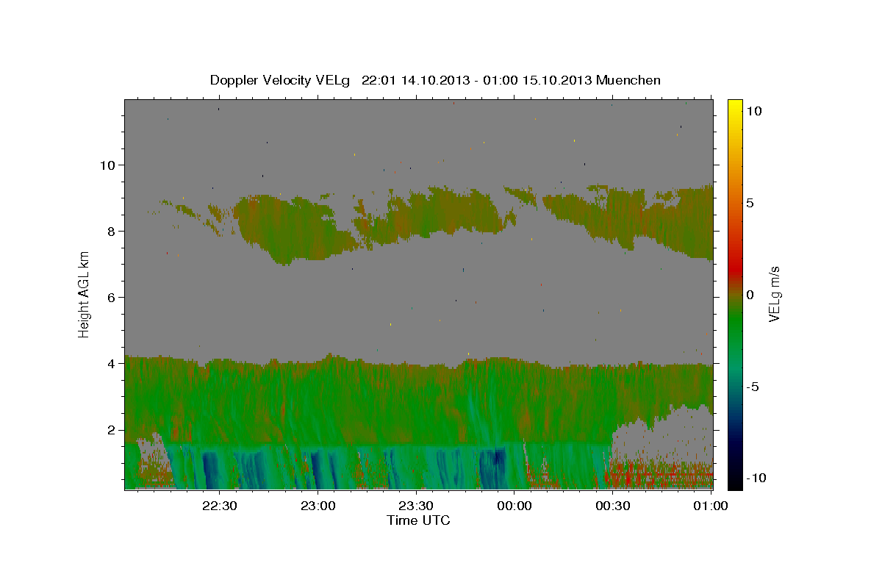Click the 00:30 time tick label
The height and width of the screenshot is (588, 882).
[x=613, y=506]
